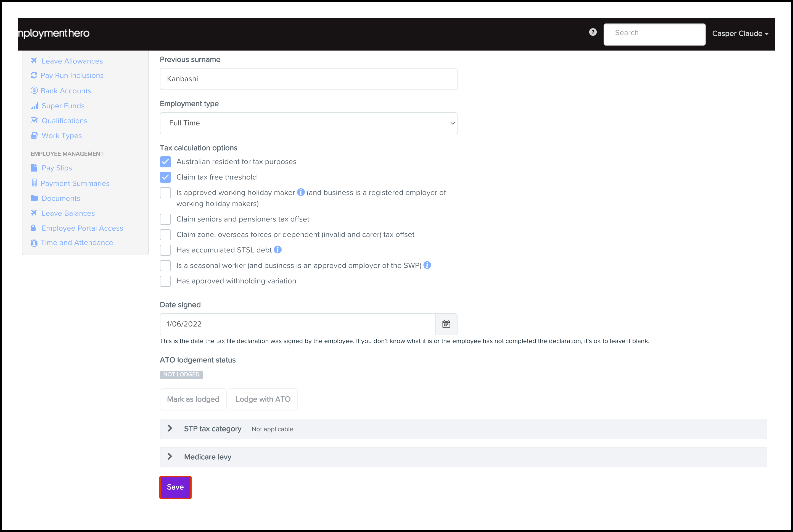Click the Documents folder icon
The height and width of the screenshot is (532, 793).
click(34, 198)
